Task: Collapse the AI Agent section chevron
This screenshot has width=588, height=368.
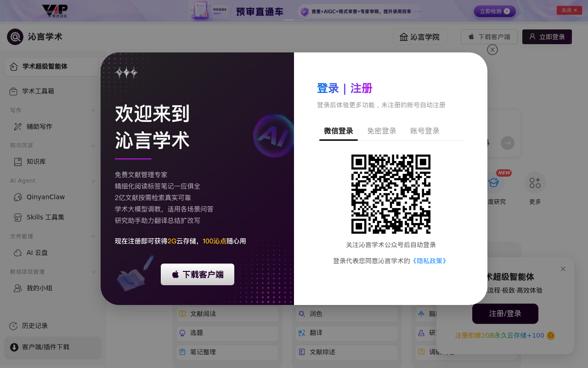Action: (93, 181)
